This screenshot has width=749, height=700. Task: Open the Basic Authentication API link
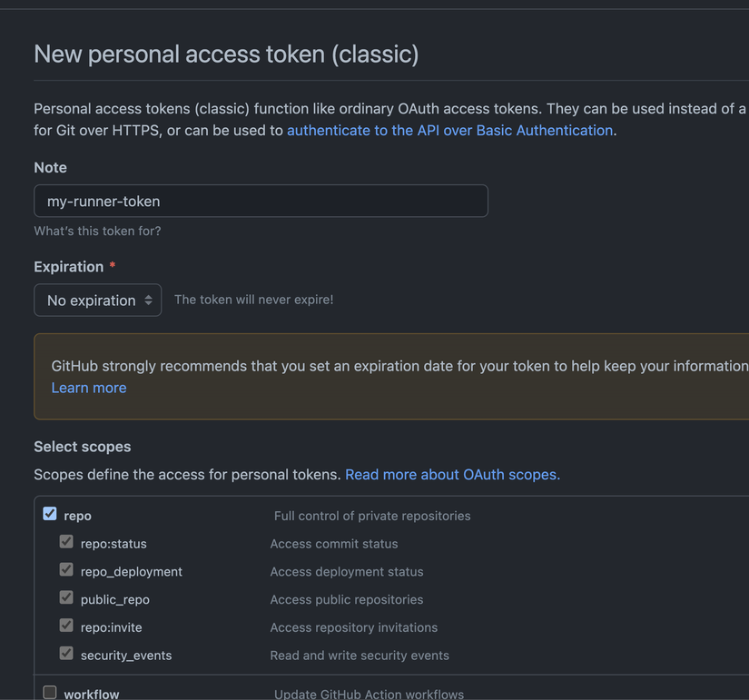(449, 131)
